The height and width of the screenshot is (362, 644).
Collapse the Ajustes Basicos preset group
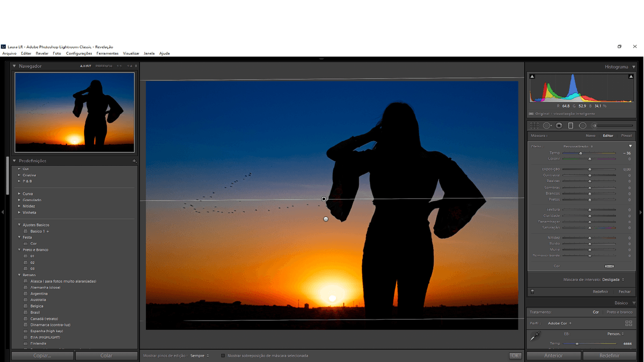19,225
